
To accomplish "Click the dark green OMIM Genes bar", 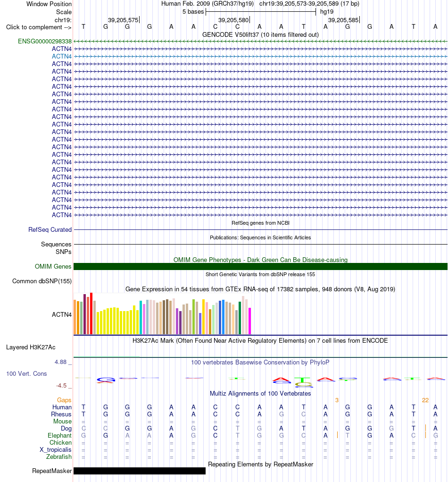I will click(x=260, y=267).
